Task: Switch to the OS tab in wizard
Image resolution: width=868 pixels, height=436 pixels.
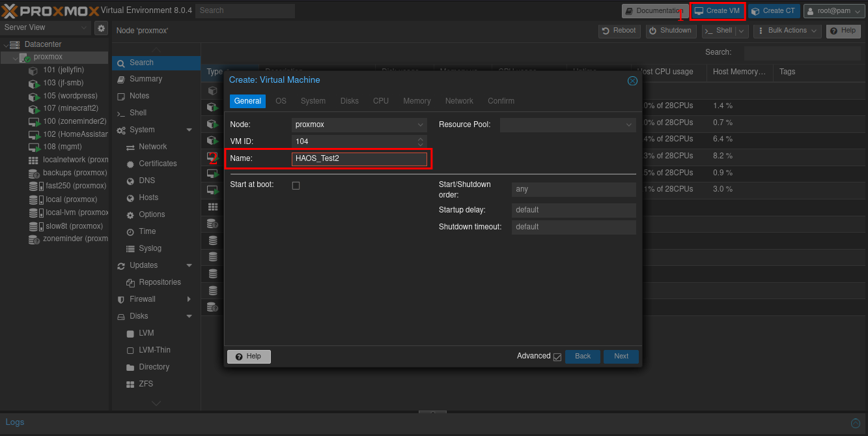Action: (x=281, y=101)
